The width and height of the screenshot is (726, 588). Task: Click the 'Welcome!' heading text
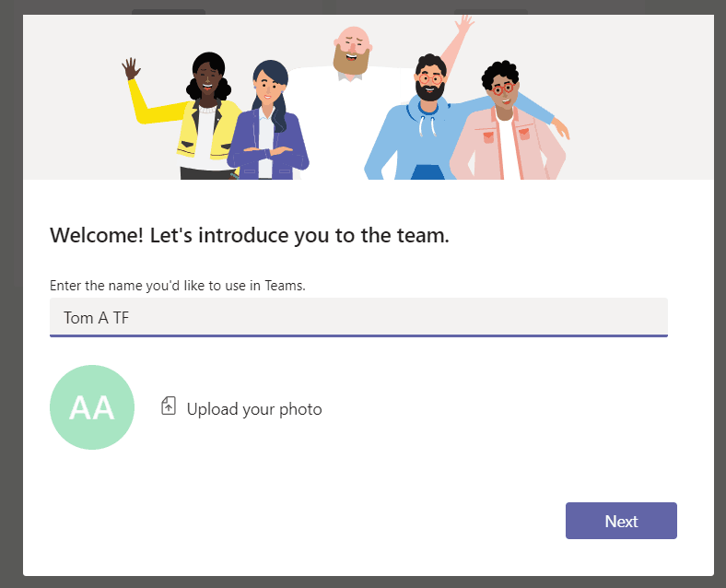coord(250,235)
